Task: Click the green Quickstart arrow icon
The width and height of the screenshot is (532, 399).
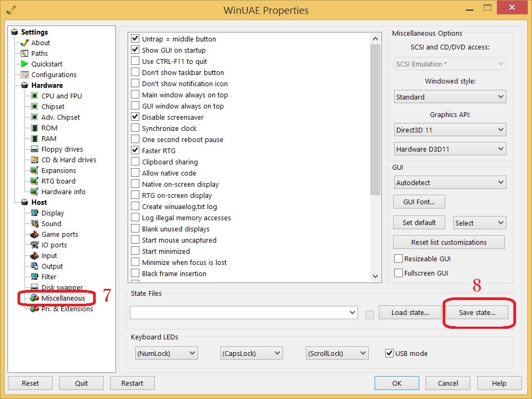Action: [x=24, y=64]
